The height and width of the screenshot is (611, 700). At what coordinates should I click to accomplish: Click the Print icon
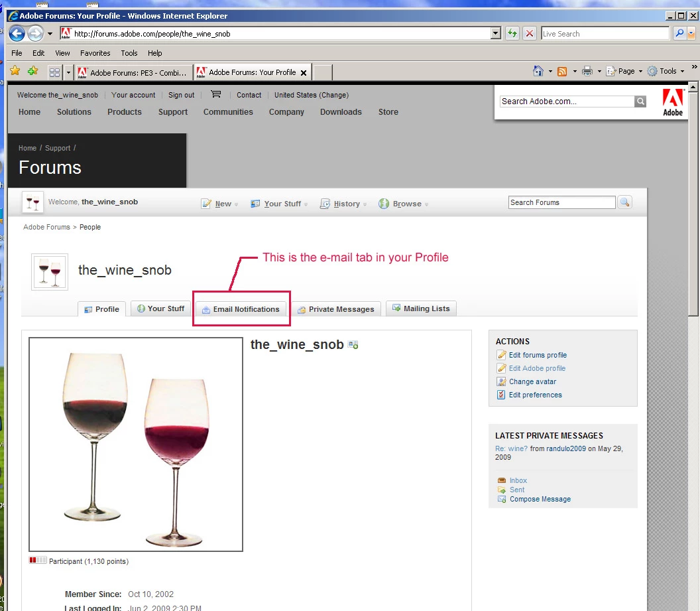pos(587,71)
